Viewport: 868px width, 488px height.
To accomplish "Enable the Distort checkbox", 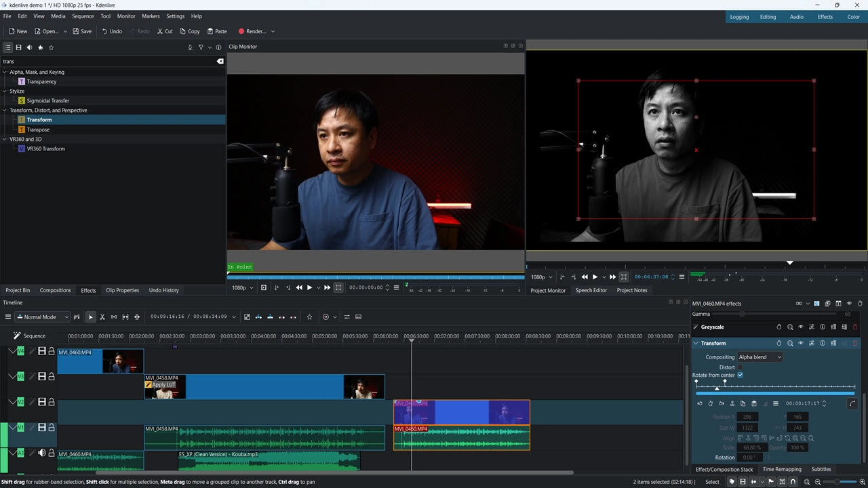I will click(x=740, y=367).
